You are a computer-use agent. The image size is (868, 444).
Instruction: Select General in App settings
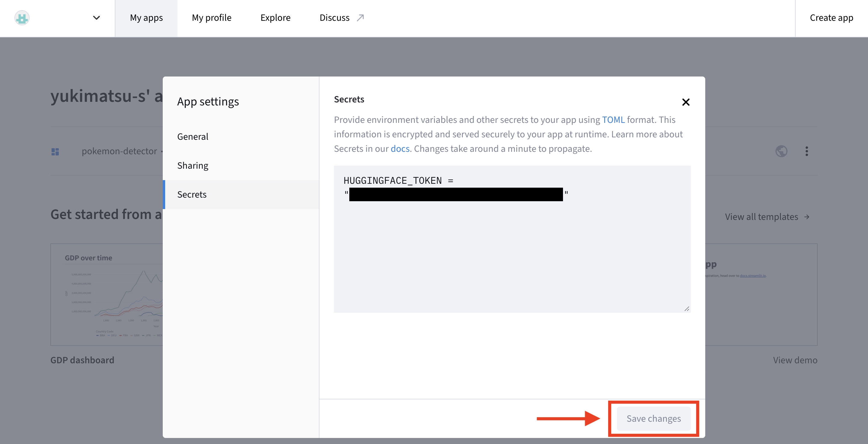192,136
